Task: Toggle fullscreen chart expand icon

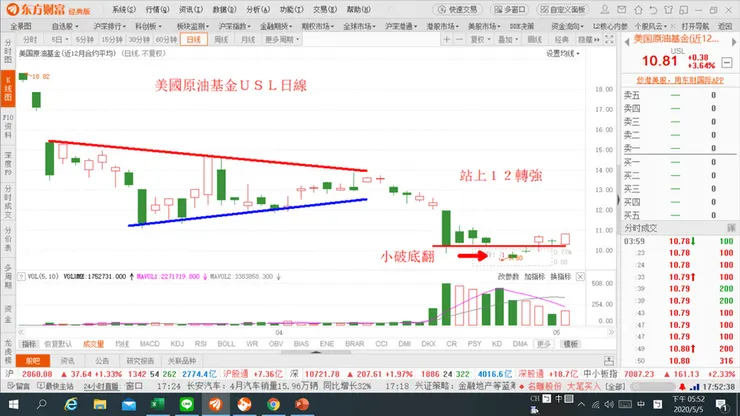Action: click(609, 40)
